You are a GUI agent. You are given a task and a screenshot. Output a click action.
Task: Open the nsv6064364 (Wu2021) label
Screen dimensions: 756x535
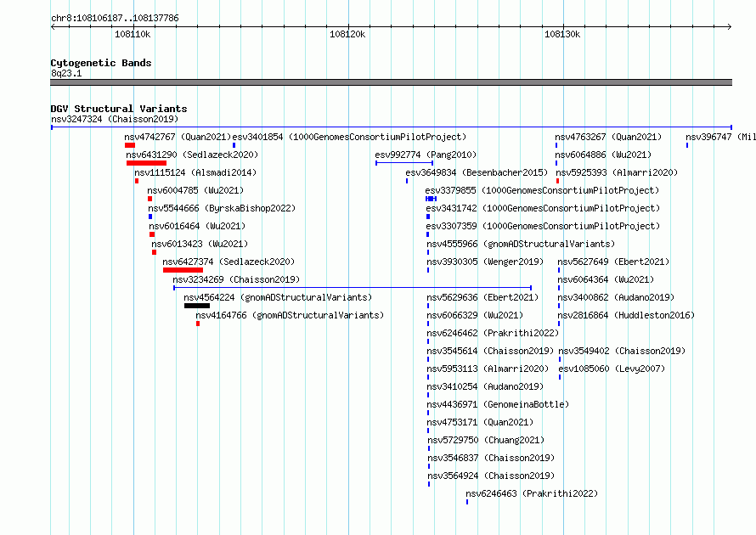coord(606,279)
